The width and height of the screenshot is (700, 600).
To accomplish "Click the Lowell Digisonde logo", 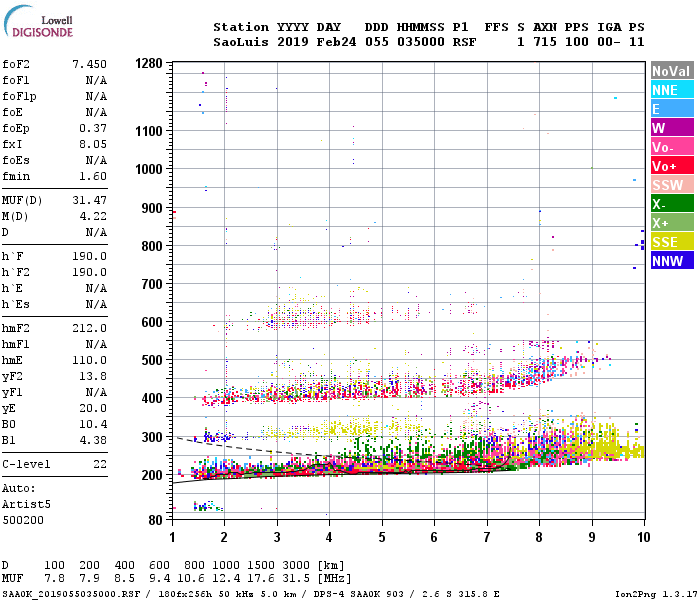I will coord(38,22).
